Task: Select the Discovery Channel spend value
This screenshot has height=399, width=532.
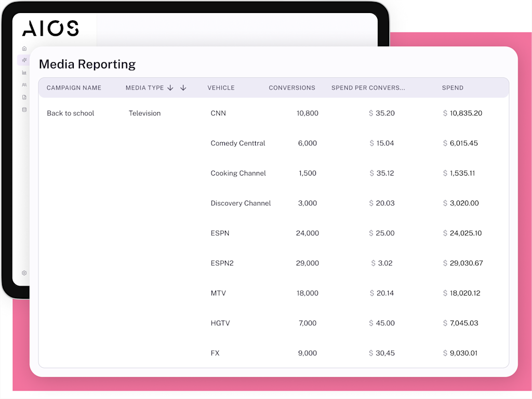Action: [464, 203]
